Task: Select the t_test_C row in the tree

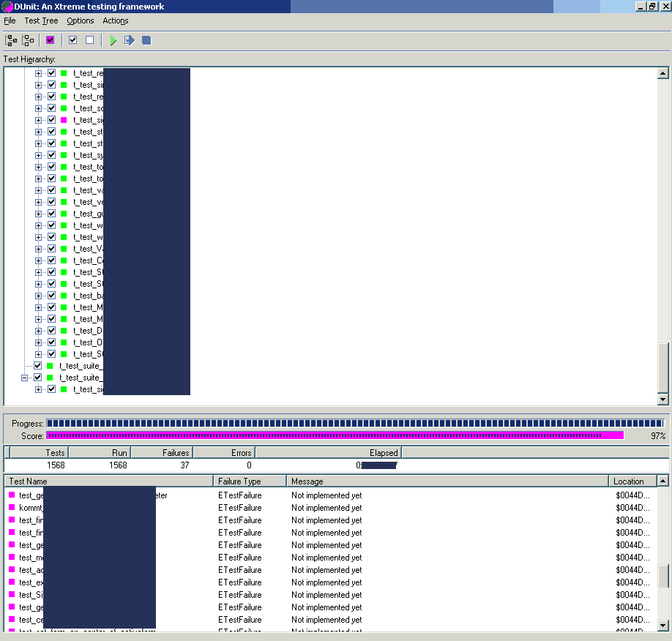Action: coord(89,260)
